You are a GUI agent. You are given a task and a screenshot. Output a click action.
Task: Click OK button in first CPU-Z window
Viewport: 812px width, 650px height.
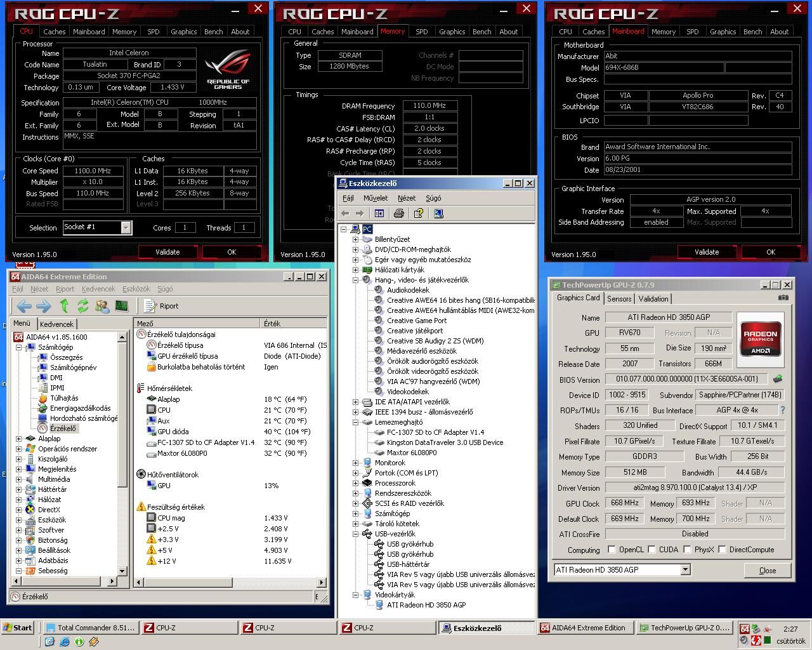click(x=232, y=252)
